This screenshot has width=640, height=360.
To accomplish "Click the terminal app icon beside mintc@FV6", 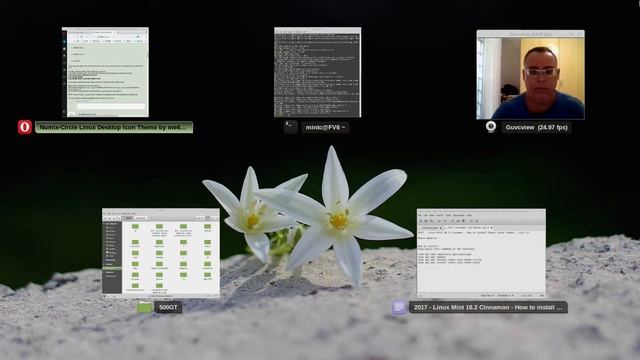I will click(x=291, y=127).
